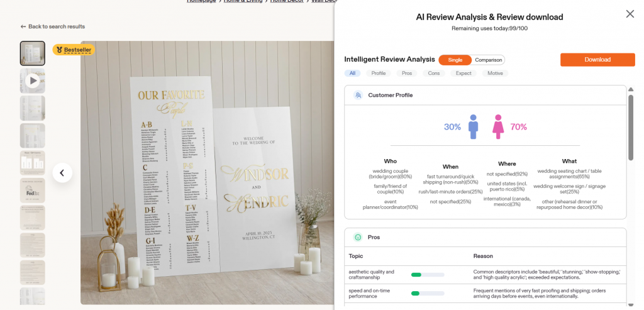Select the All filter tab
Image resolution: width=644 pixels, height=310 pixels.
click(x=352, y=73)
